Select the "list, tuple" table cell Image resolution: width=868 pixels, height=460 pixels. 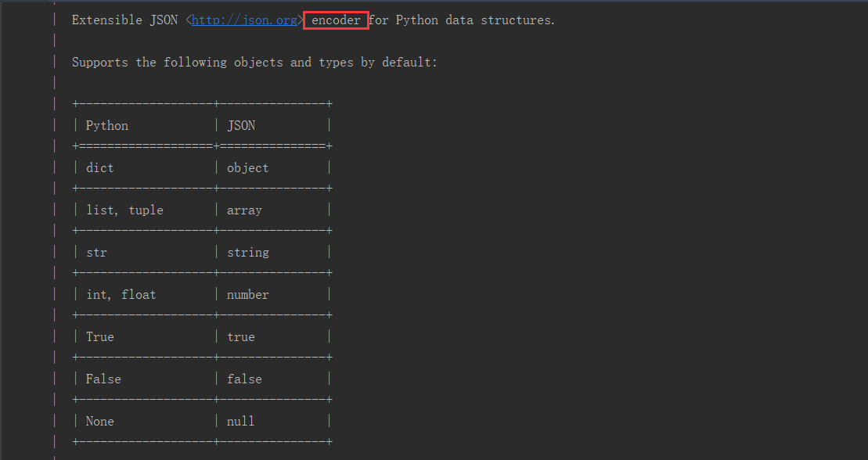(x=124, y=210)
